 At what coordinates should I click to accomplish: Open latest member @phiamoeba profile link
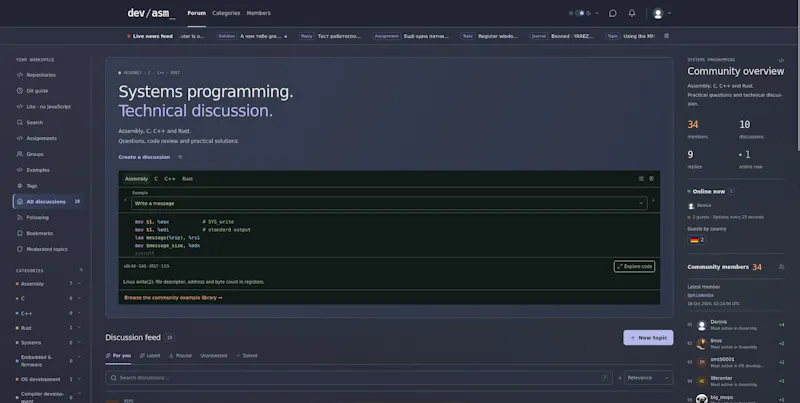[x=700, y=295]
